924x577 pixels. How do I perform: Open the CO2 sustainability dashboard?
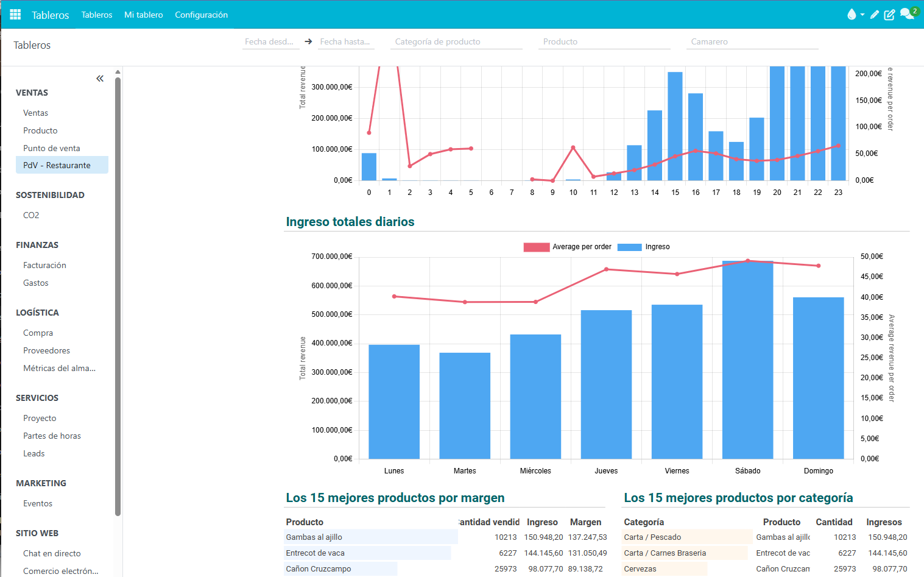[x=62, y=215]
